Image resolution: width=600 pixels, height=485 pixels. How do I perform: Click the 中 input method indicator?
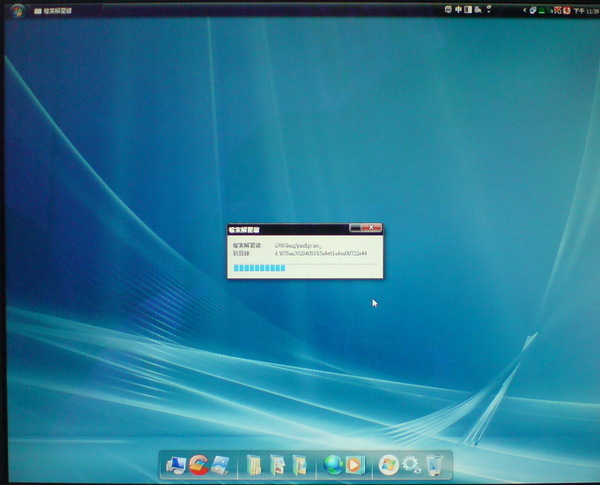tap(458, 10)
